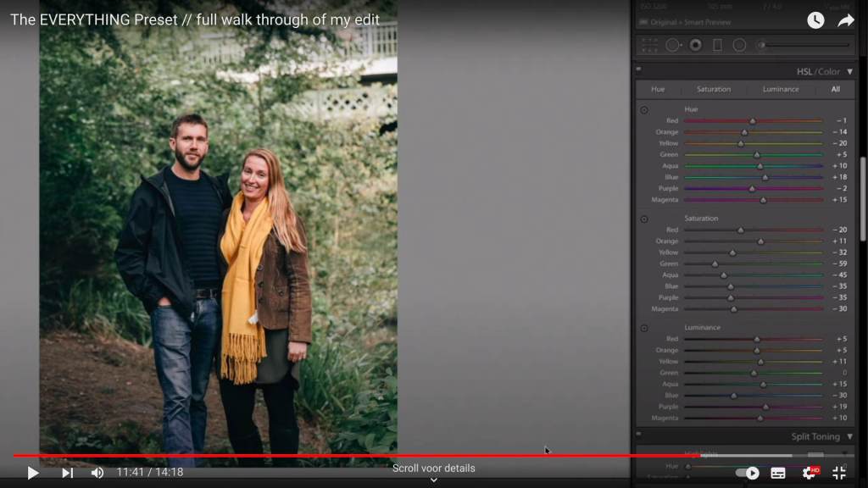Screen dimensions: 868x488
Task: Click the right panel vertical scrollbar
Action: tap(862, 199)
